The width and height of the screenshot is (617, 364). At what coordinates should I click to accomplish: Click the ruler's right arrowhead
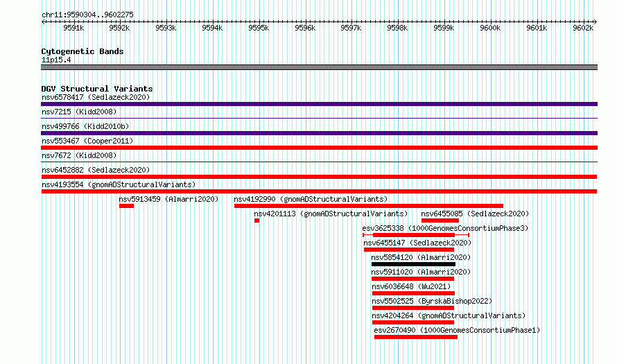click(595, 22)
